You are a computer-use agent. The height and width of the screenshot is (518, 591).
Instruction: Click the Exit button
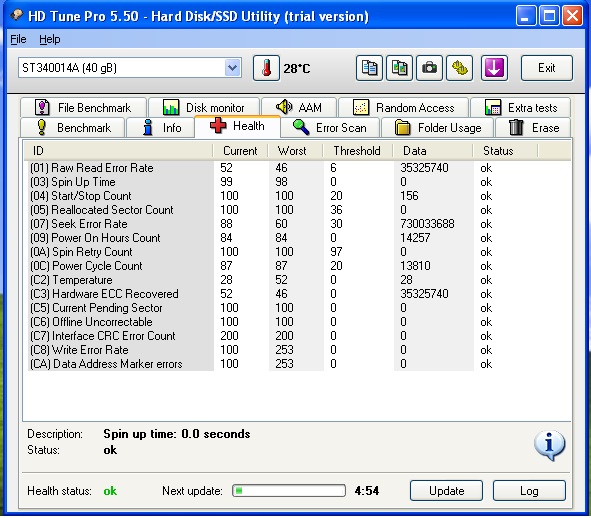(x=547, y=68)
